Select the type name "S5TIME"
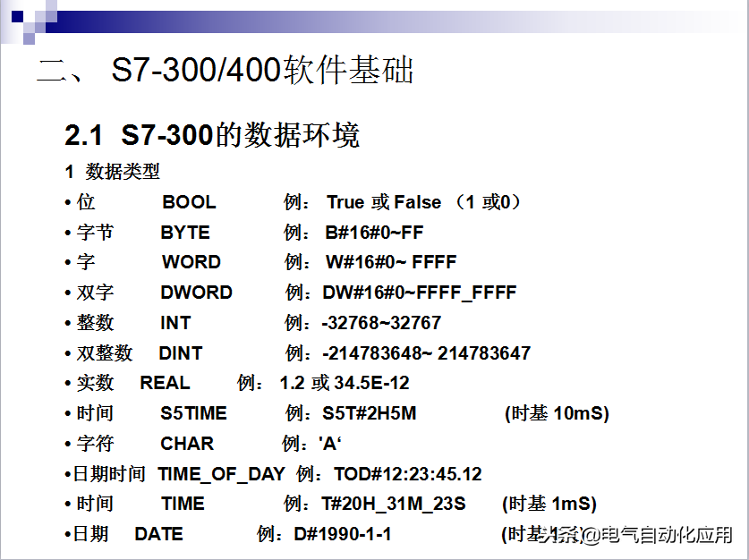Viewport: 749px width, 560px height. click(193, 413)
